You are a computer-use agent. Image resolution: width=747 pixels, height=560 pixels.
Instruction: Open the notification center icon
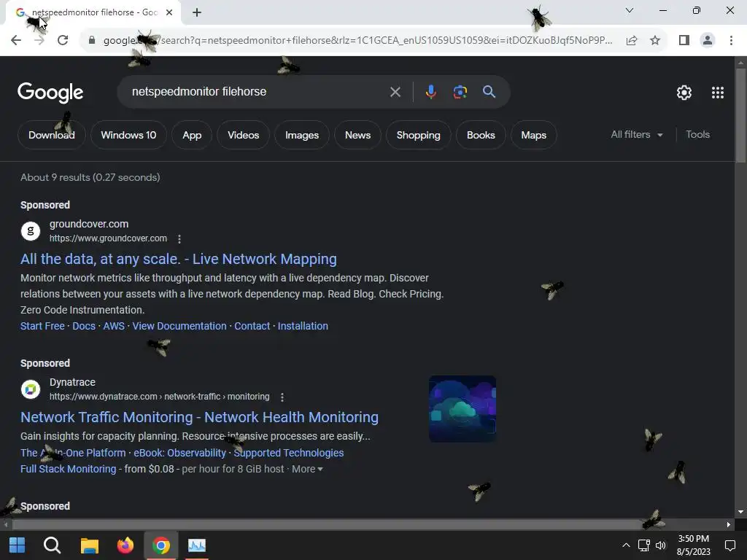pyautogui.click(x=729, y=545)
